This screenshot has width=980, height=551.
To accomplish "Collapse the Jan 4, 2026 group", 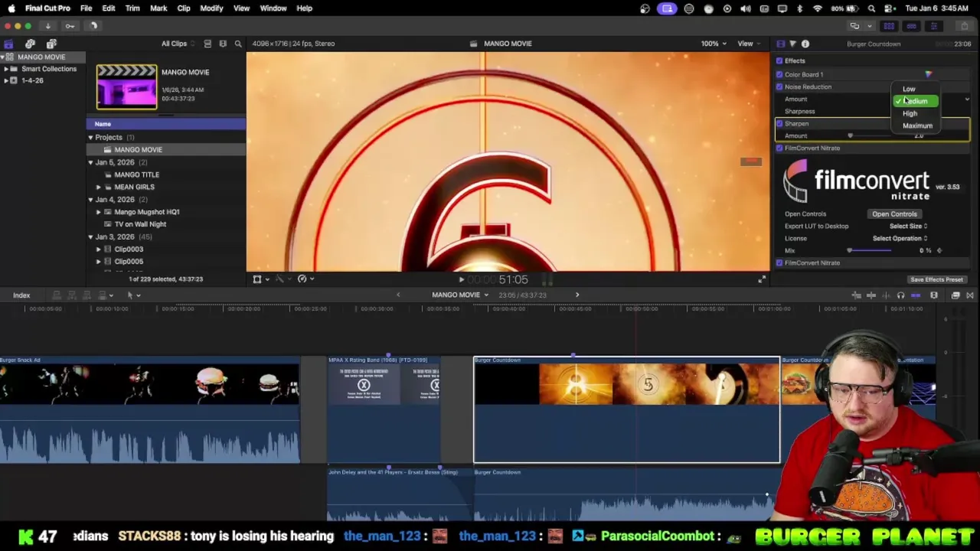I will tap(90, 200).
